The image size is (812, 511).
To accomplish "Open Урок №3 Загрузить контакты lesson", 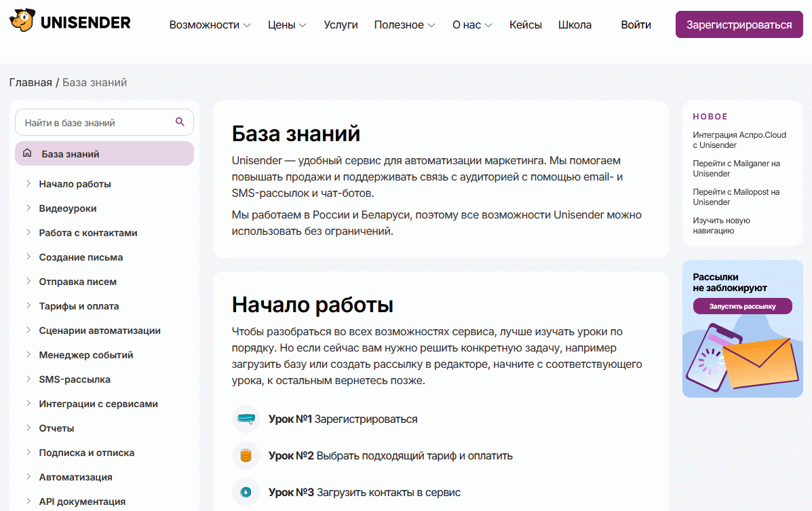I will coord(364,493).
